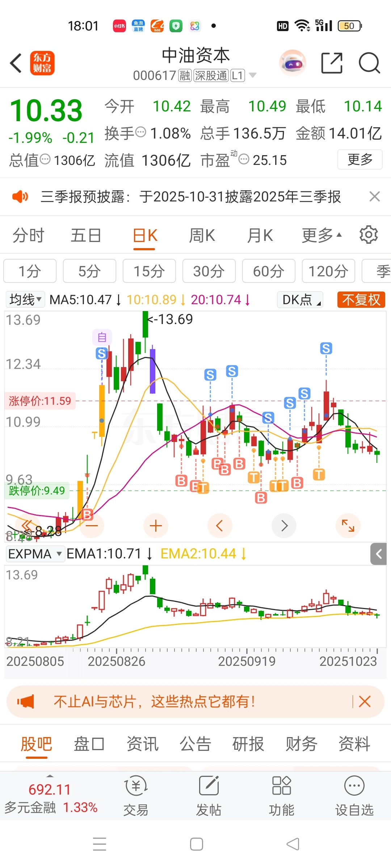The width and height of the screenshot is (391, 868).
Task: Select 30分 period button
Action: pos(209,271)
